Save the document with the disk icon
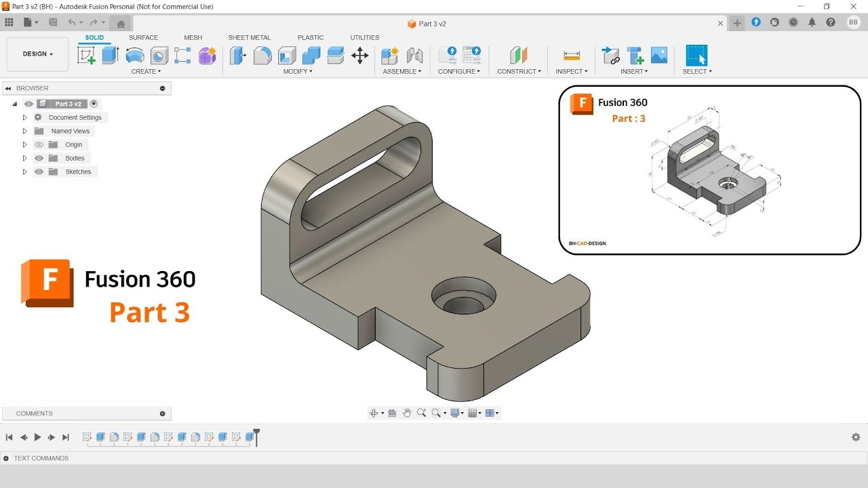 [53, 22]
